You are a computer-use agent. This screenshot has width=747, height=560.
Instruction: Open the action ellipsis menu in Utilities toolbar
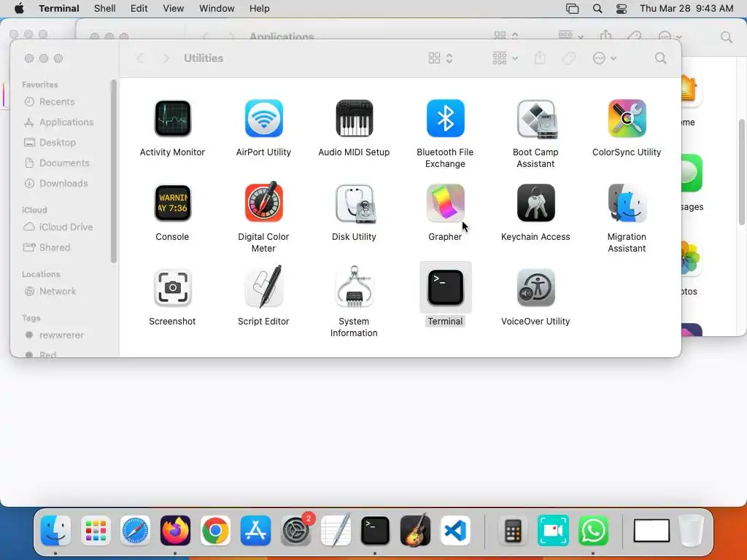click(605, 58)
